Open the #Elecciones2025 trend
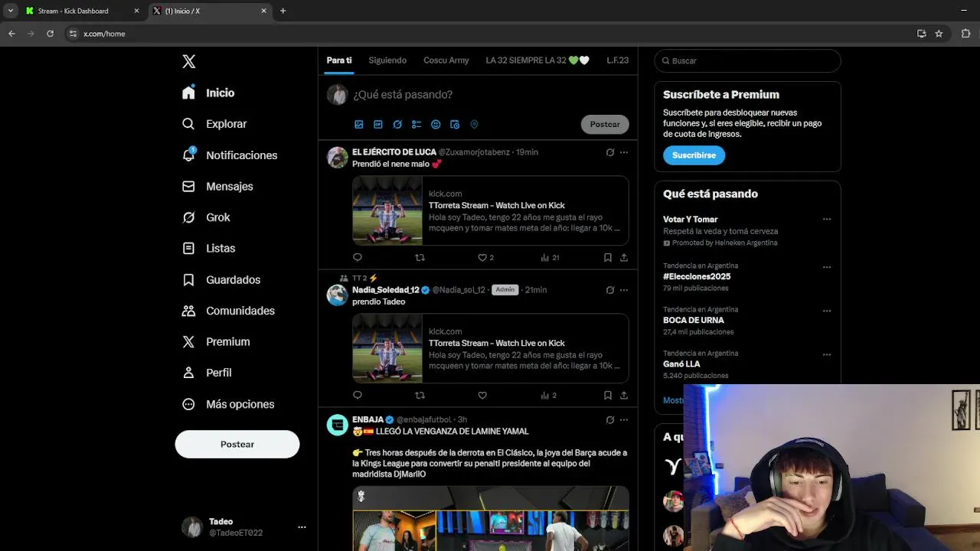 (x=697, y=276)
